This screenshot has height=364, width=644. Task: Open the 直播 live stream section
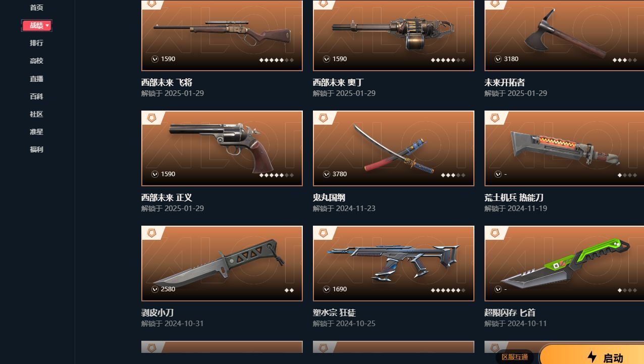(x=36, y=78)
